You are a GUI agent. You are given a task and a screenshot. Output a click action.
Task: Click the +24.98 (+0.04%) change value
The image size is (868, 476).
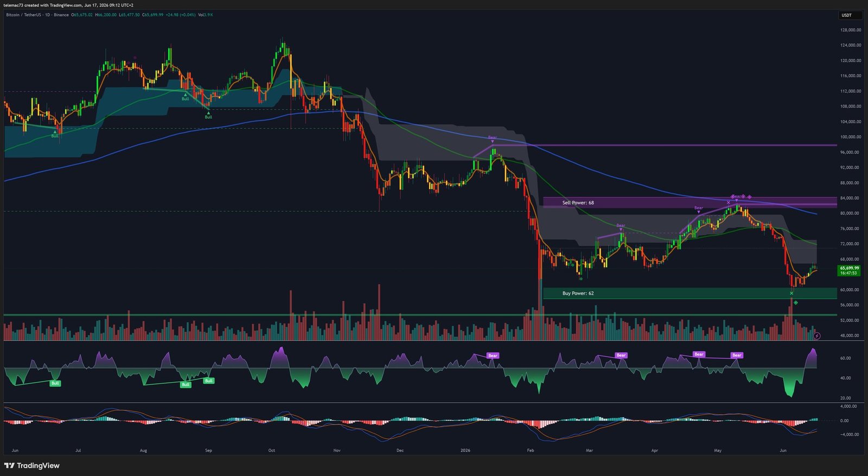coord(181,15)
